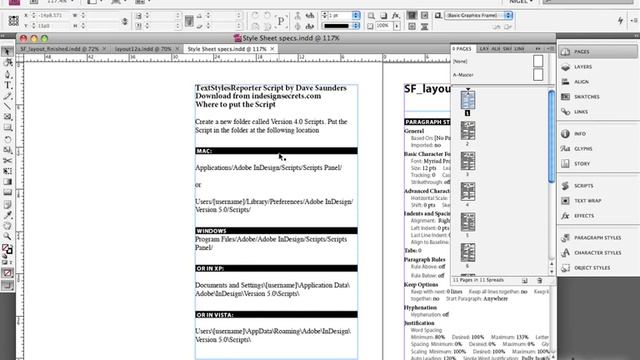Select the A-Master row in Pages panel

point(498,75)
